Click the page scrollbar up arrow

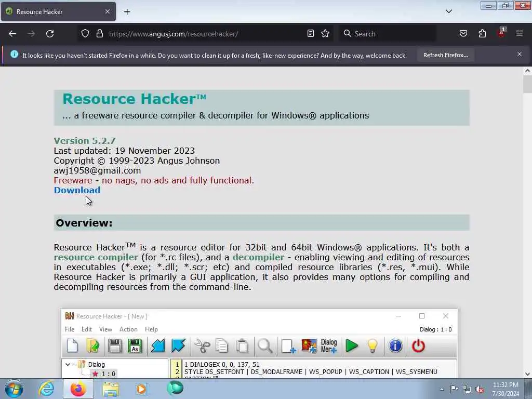pos(527,71)
